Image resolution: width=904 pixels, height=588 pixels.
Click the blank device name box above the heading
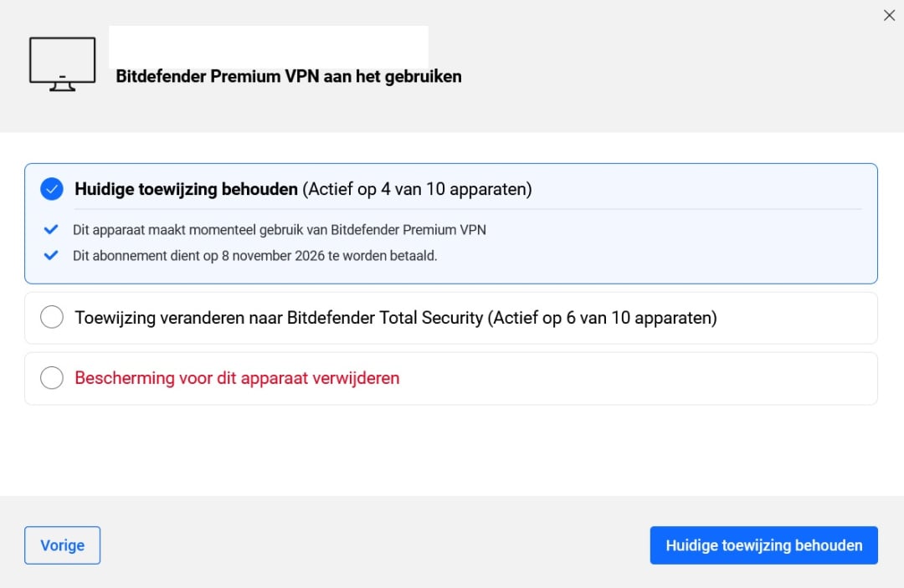click(268, 46)
